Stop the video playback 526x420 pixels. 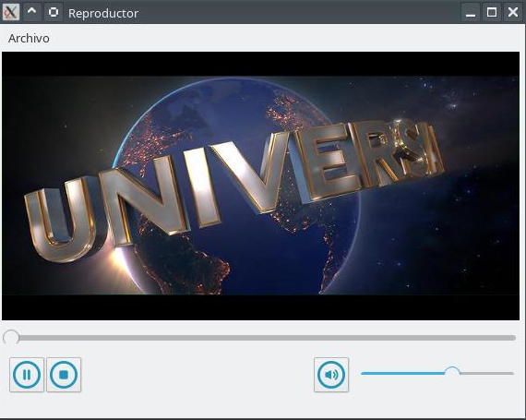[x=64, y=375]
